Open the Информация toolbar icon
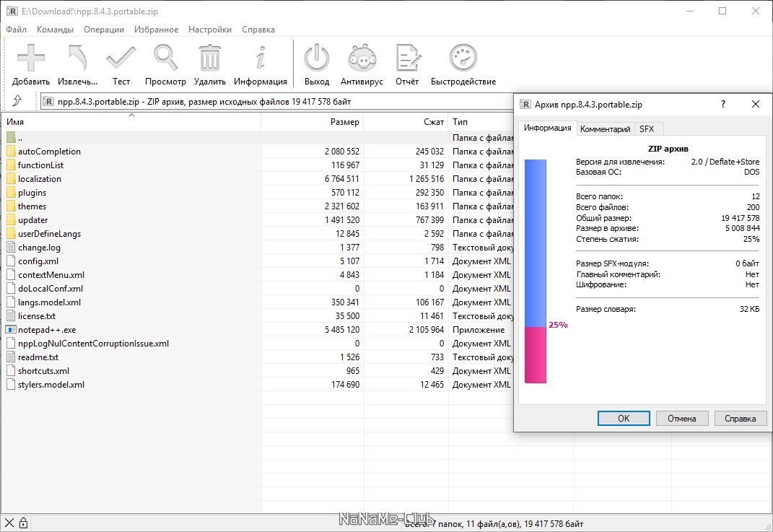Screen dimensions: 773x532 coord(261,64)
